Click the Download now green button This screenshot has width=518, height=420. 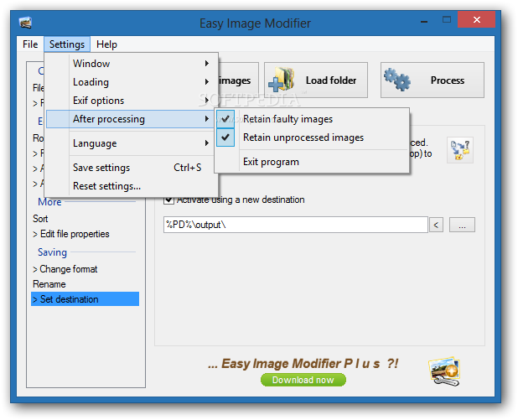[303, 380]
